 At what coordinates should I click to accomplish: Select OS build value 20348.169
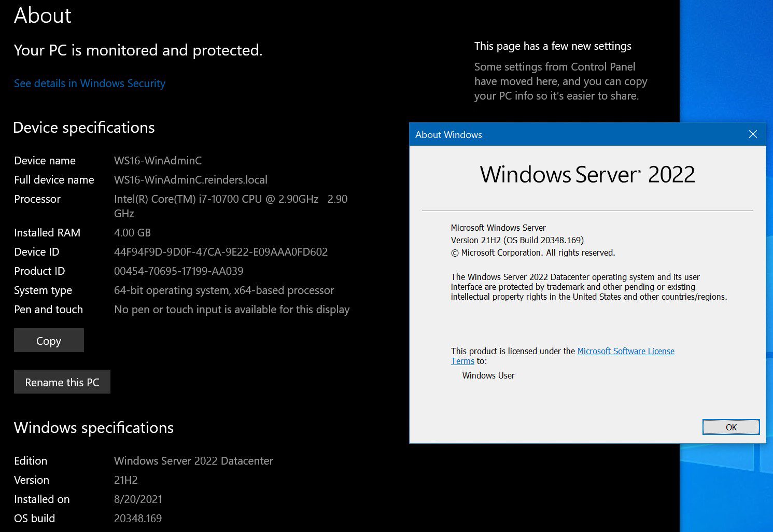click(x=138, y=519)
